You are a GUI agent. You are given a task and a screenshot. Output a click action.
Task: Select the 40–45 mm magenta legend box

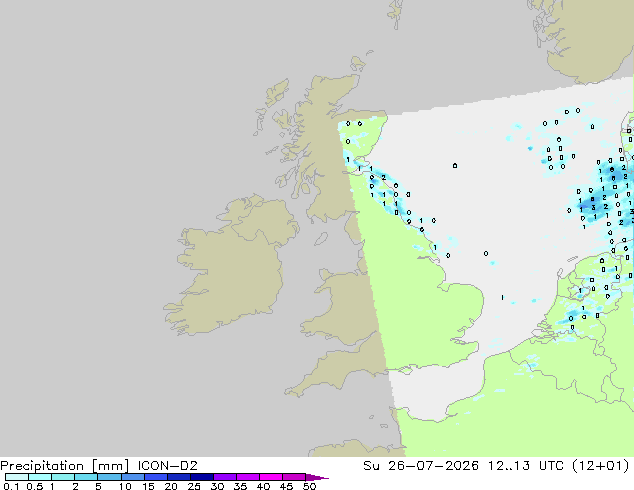(271, 477)
